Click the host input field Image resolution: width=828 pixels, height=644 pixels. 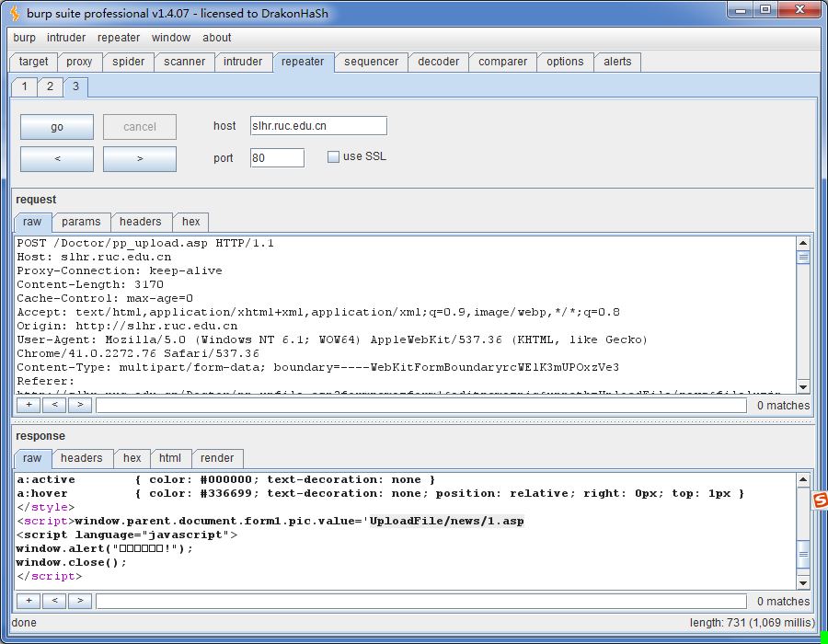[x=318, y=126]
